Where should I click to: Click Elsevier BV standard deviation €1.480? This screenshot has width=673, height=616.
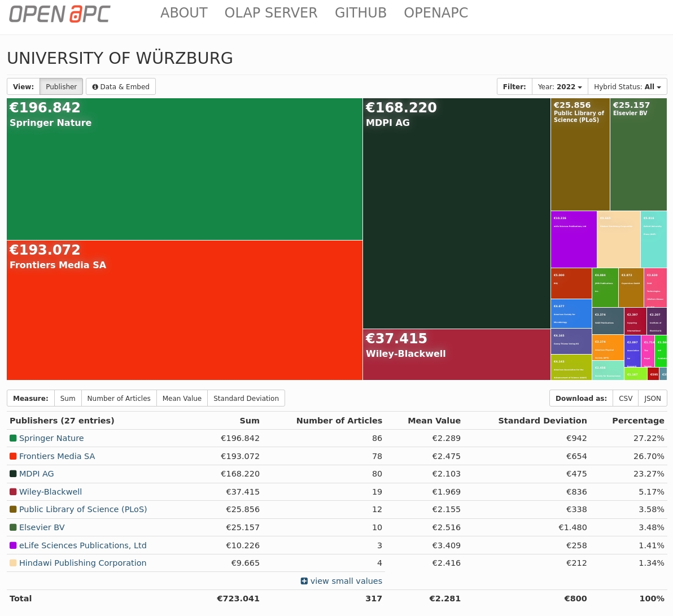point(573,527)
